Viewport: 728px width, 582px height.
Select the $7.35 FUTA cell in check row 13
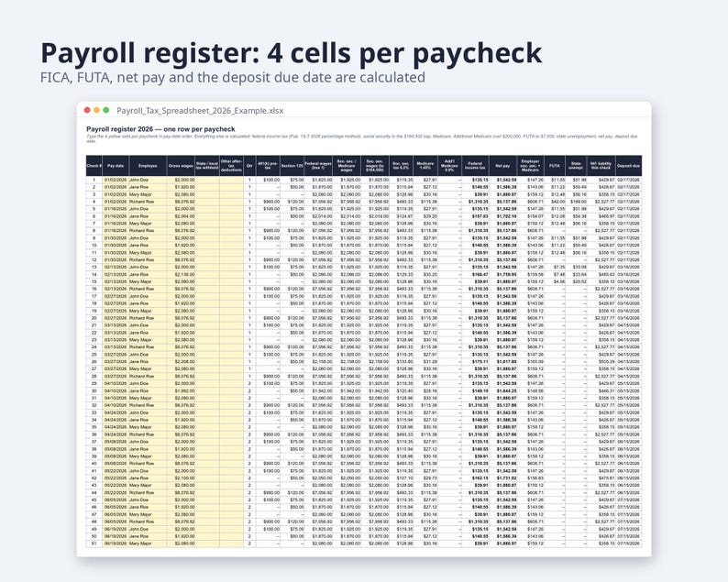pyautogui.click(x=555, y=267)
